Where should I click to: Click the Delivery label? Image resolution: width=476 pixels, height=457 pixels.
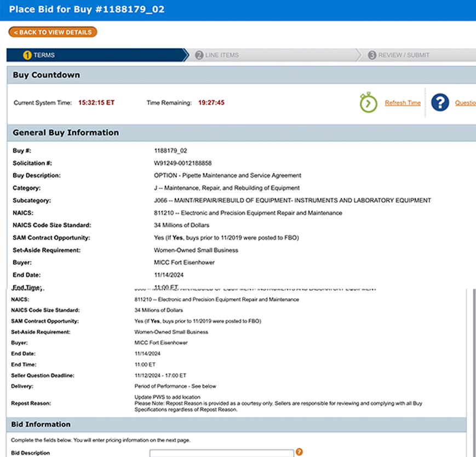click(22, 386)
